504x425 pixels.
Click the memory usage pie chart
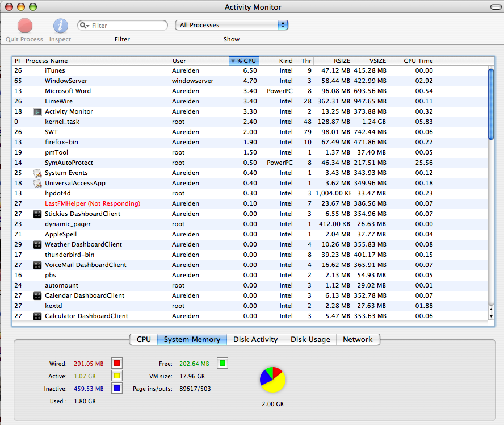coord(272,380)
